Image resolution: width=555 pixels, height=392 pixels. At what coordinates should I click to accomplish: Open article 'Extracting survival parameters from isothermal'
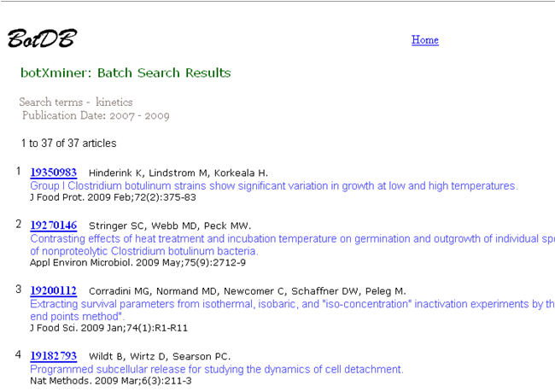tap(292, 310)
